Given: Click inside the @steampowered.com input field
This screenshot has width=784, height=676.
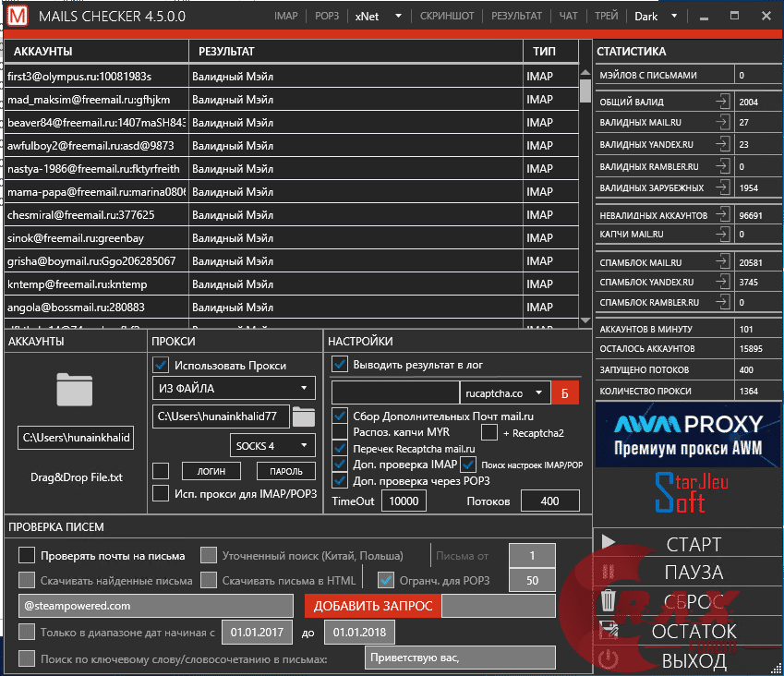Looking at the screenshot, I should tap(155, 607).
